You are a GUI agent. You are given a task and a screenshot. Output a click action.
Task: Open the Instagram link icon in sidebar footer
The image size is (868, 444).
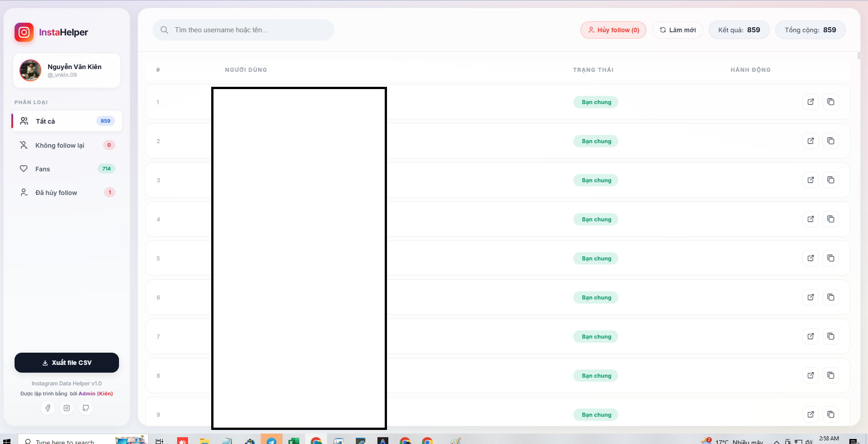point(67,408)
